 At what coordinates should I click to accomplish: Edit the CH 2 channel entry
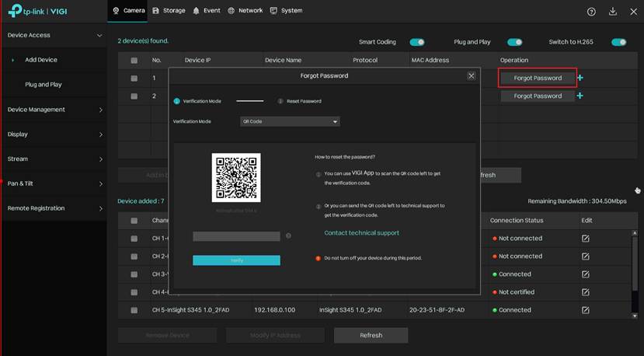click(x=586, y=256)
